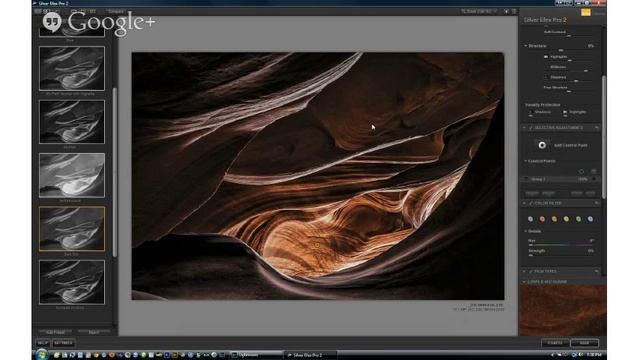Toggle the Selective Adjustments section checkbox
The image size is (640, 360).
click(531, 128)
